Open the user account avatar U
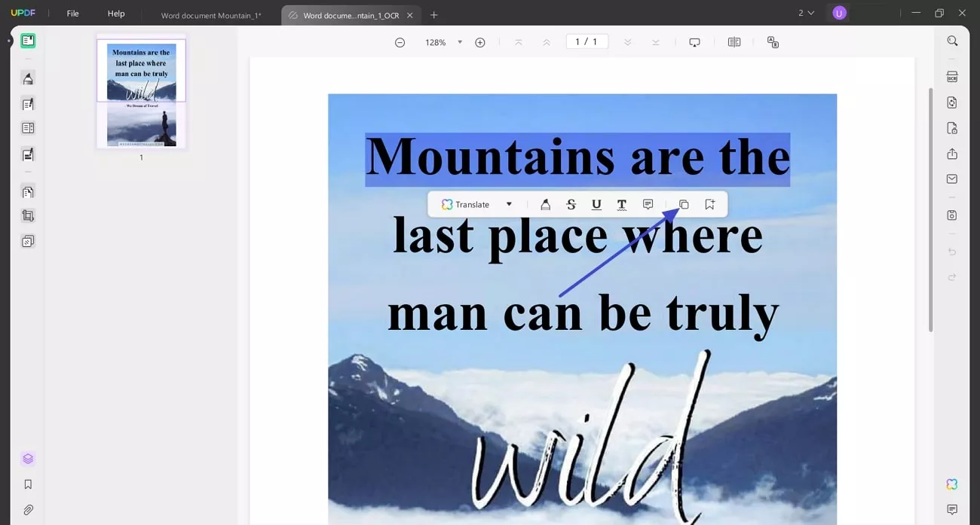Viewport: 980px width, 525px height. coord(839,13)
